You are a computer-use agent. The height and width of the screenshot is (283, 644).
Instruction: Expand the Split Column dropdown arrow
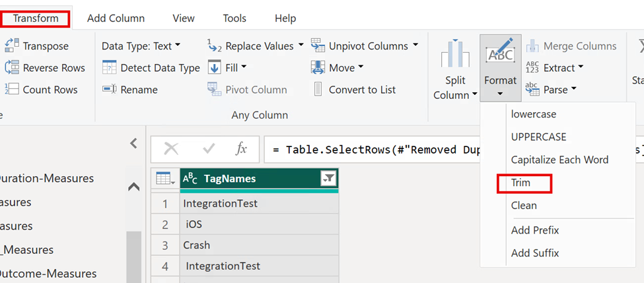pos(475,94)
